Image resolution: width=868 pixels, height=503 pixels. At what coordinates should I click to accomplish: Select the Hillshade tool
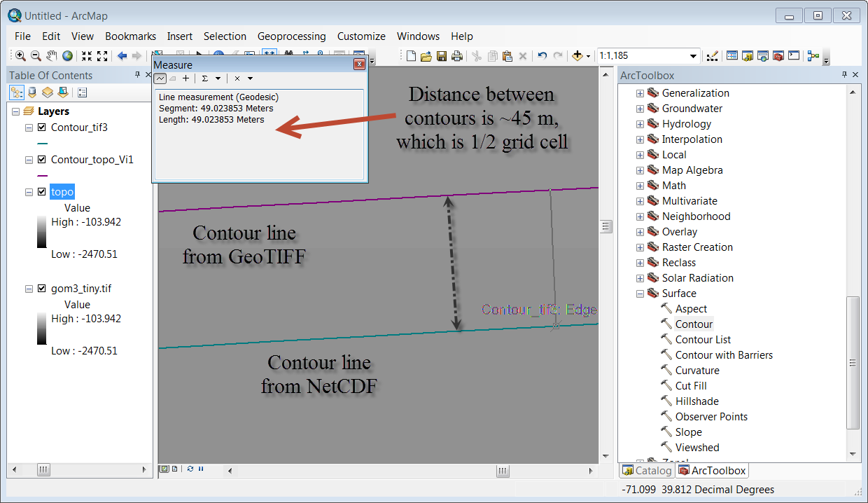(x=696, y=401)
